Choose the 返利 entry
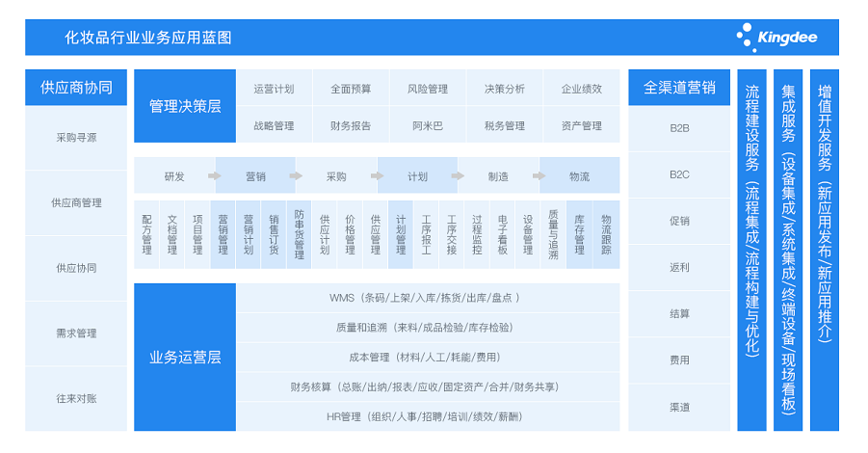 679,268
